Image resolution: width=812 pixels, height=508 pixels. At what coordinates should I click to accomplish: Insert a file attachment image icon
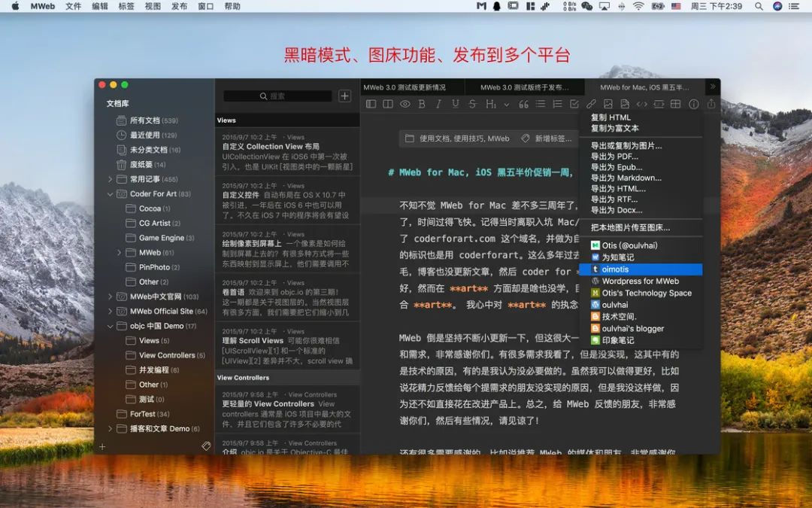[625, 104]
